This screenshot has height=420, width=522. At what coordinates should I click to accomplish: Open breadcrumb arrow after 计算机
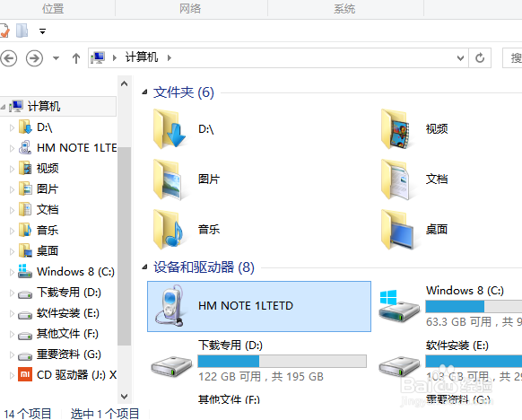170,58
